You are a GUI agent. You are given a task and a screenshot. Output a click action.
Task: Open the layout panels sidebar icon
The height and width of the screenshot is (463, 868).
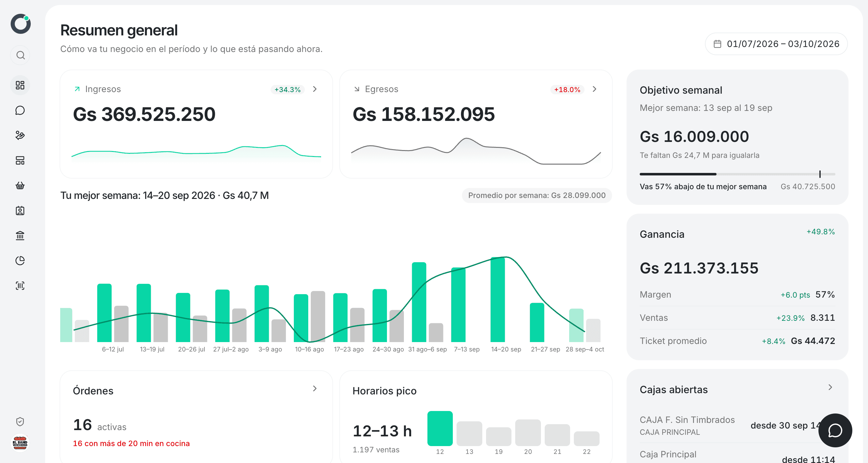click(x=20, y=160)
